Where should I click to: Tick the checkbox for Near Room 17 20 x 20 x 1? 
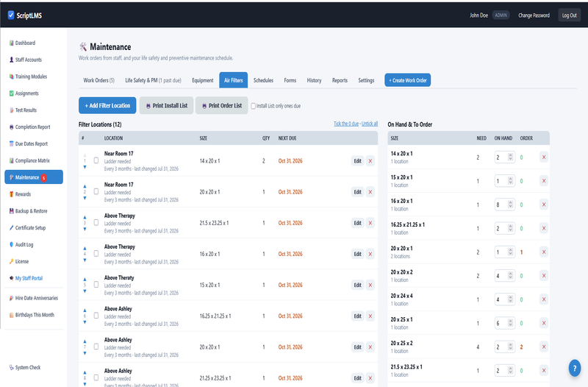pyautogui.click(x=96, y=192)
